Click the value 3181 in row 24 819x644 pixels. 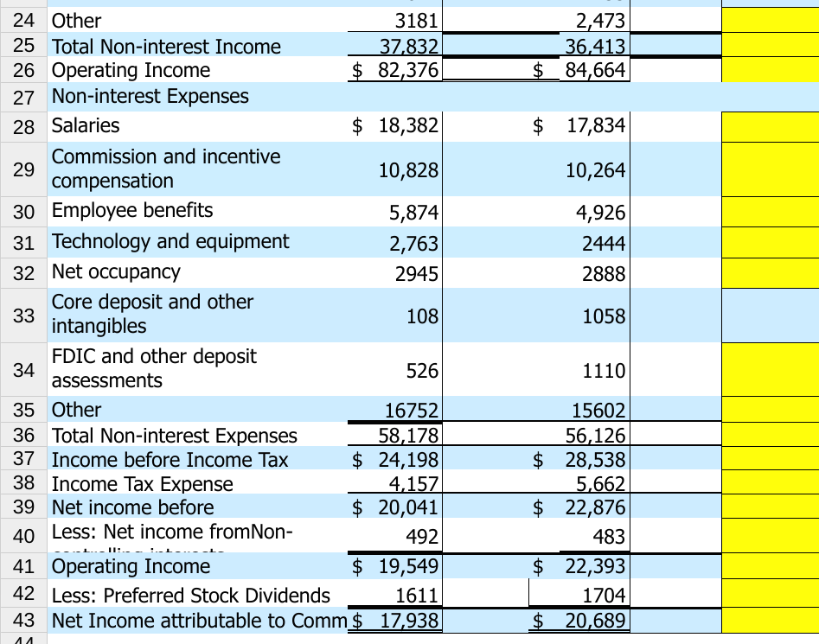(416, 21)
